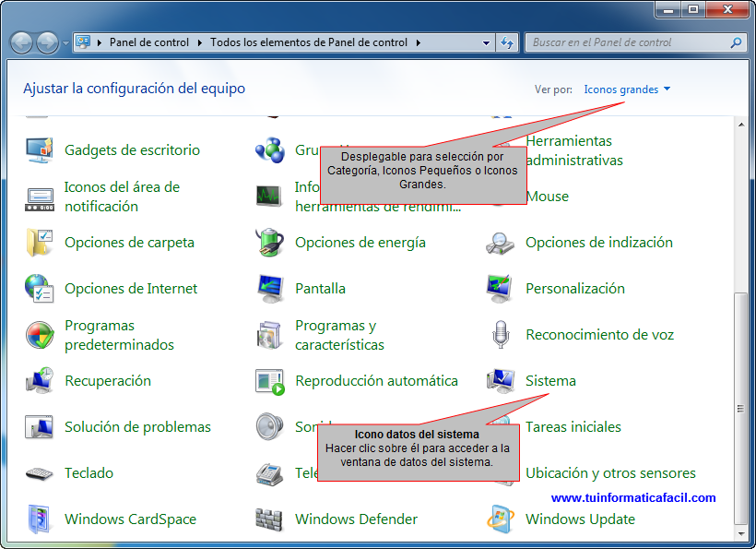Click the vertical scrollbar thumb
Image resolution: width=756 pixels, height=549 pixels.
click(740, 408)
